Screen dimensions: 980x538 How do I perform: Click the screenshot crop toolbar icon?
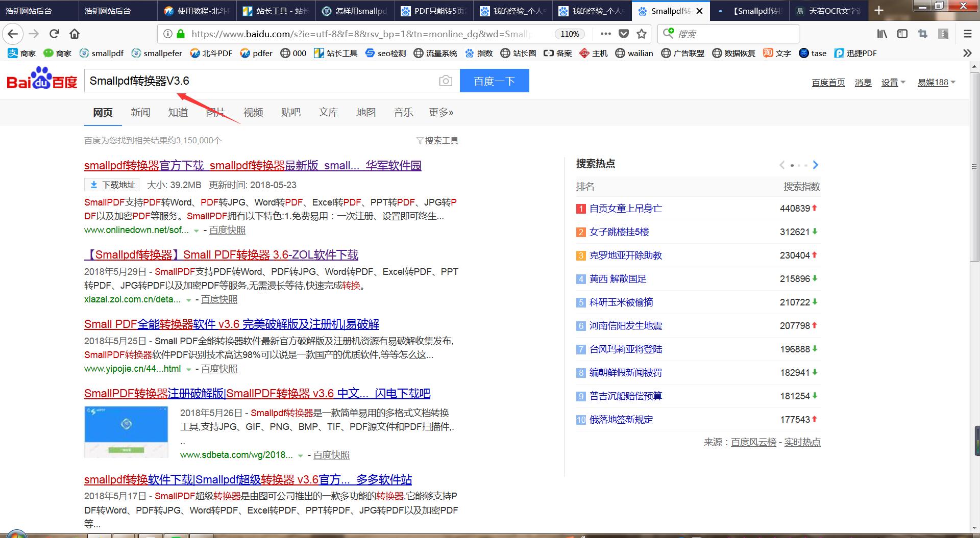tap(922, 34)
